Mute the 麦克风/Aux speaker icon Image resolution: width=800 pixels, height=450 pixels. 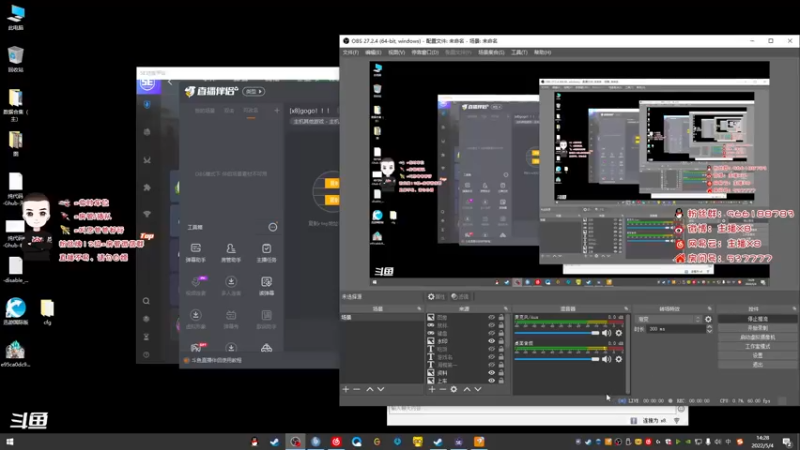[x=606, y=333]
